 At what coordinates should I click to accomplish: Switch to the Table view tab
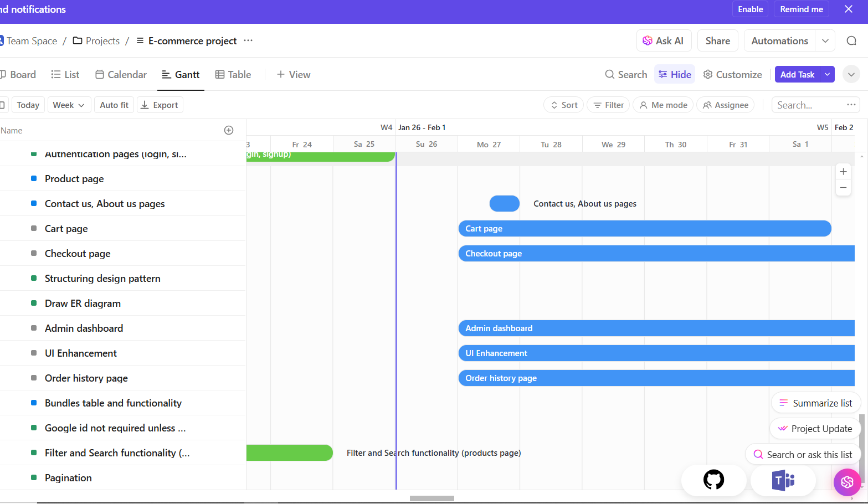point(233,75)
